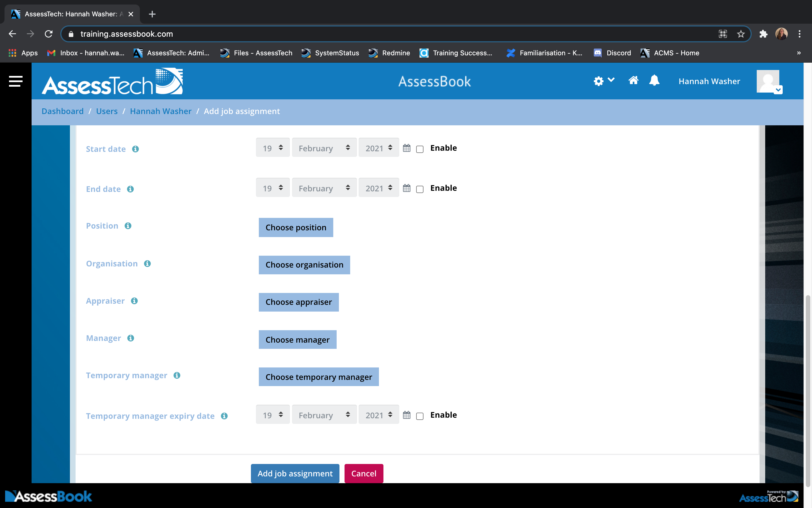Click the Choose position button
Image resolution: width=812 pixels, height=508 pixels.
point(295,227)
